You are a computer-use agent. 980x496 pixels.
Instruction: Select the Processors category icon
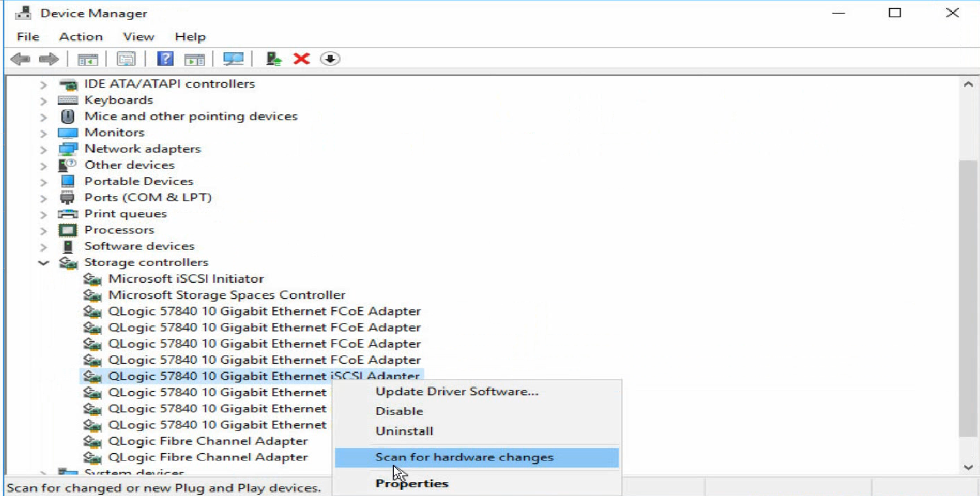(x=68, y=230)
